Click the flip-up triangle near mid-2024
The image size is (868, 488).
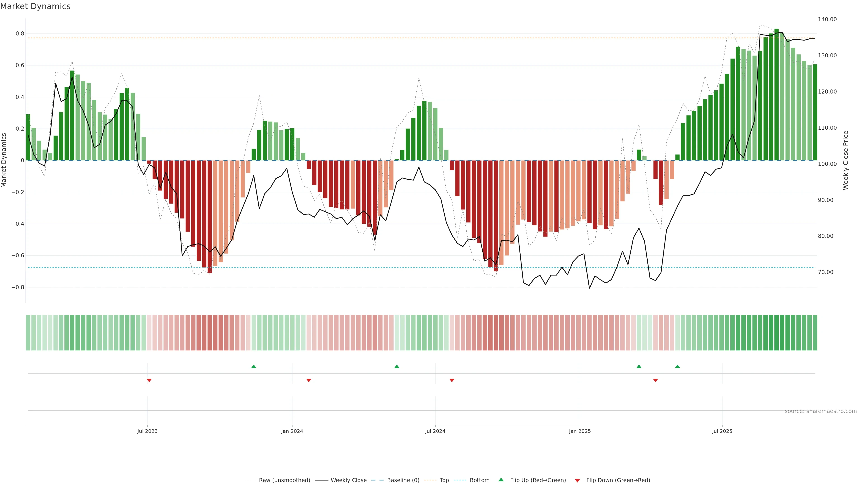[x=397, y=366]
